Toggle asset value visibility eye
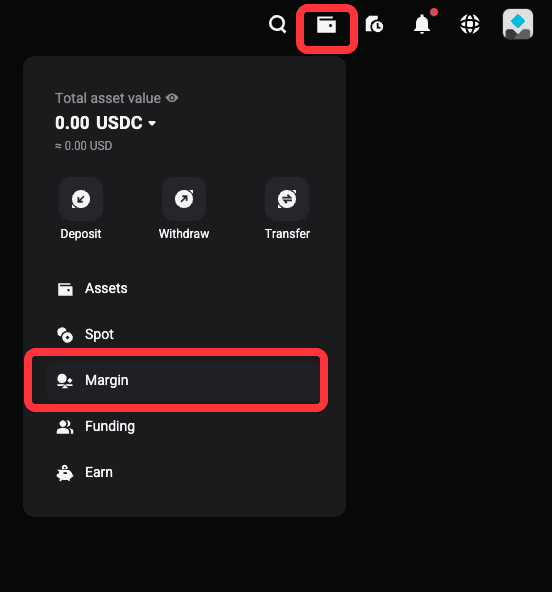 pyautogui.click(x=172, y=98)
